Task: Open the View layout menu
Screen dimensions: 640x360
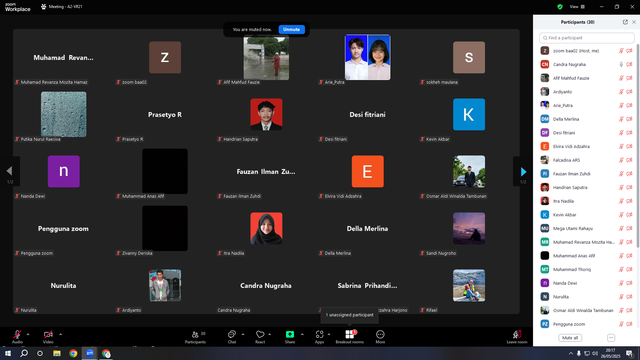Action: pos(577,7)
